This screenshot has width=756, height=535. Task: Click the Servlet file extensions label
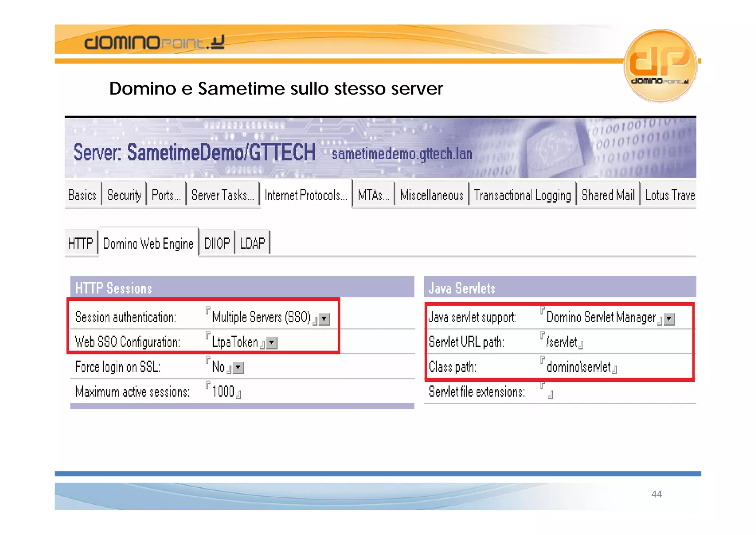477,392
